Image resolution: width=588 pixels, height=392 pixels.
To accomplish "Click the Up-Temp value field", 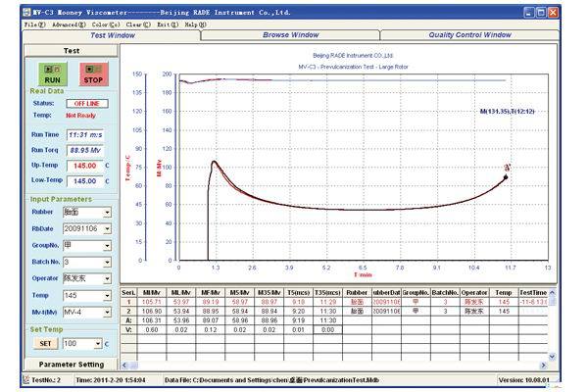I will click(x=83, y=166).
